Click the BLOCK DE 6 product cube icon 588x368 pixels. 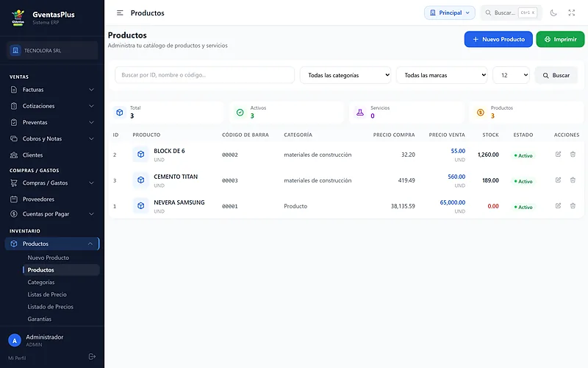(x=140, y=155)
